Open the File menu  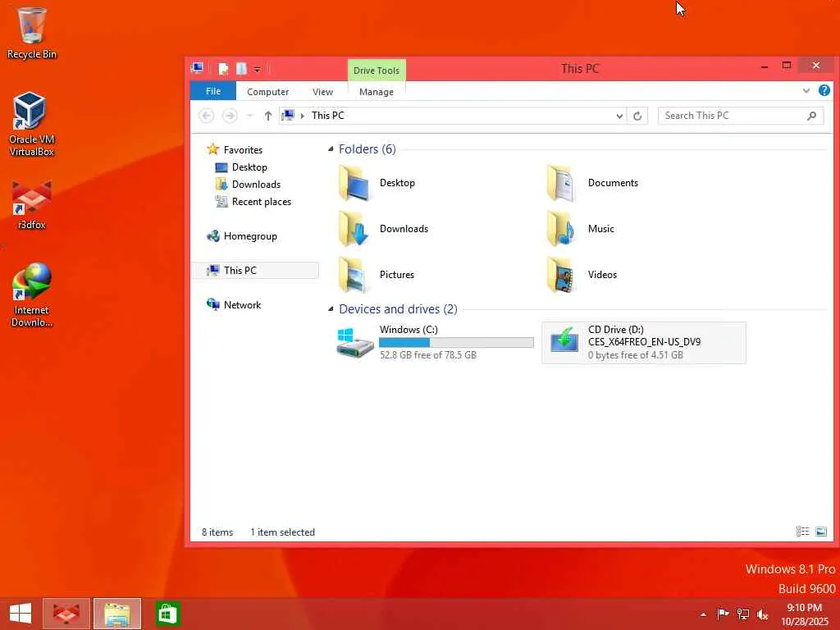pyautogui.click(x=213, y=91)
